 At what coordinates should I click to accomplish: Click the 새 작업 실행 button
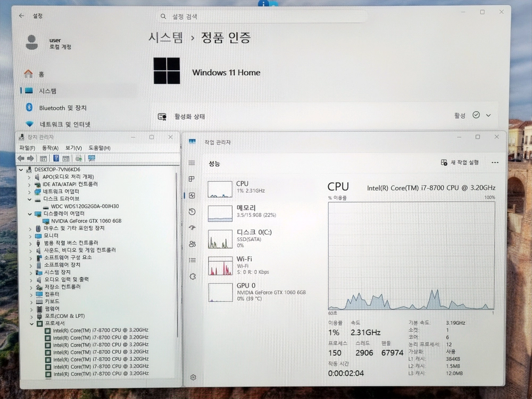coord(460,162)
